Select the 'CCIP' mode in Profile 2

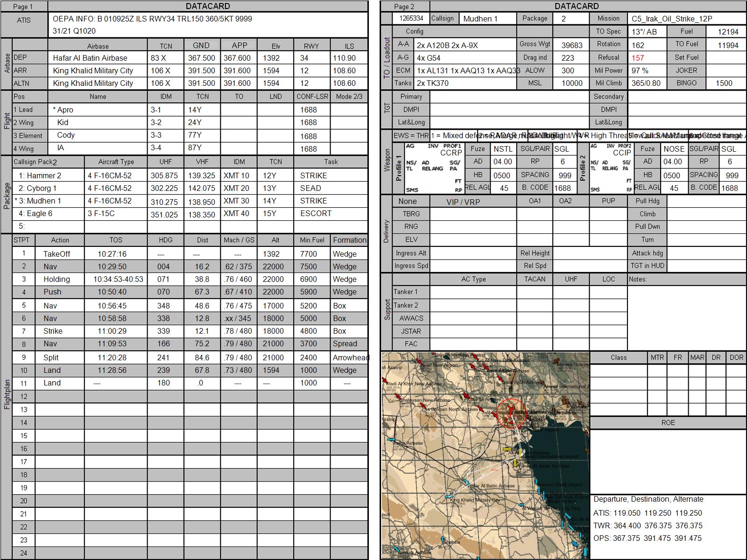(622, 153)
